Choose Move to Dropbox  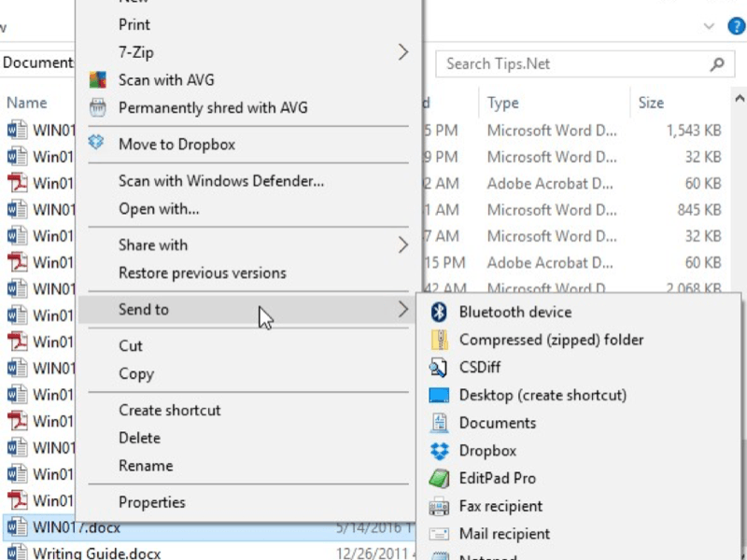[176, 145]
